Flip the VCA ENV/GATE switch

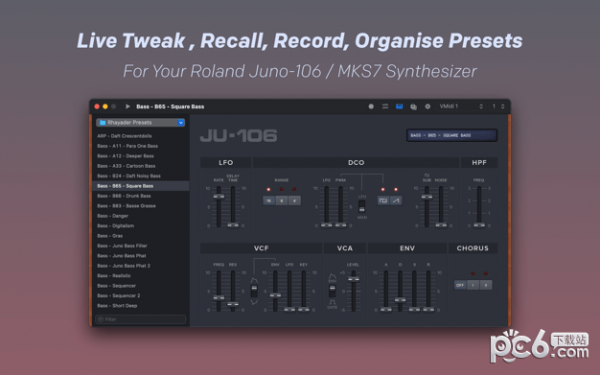pyautogui.click(x=332, y=291)
